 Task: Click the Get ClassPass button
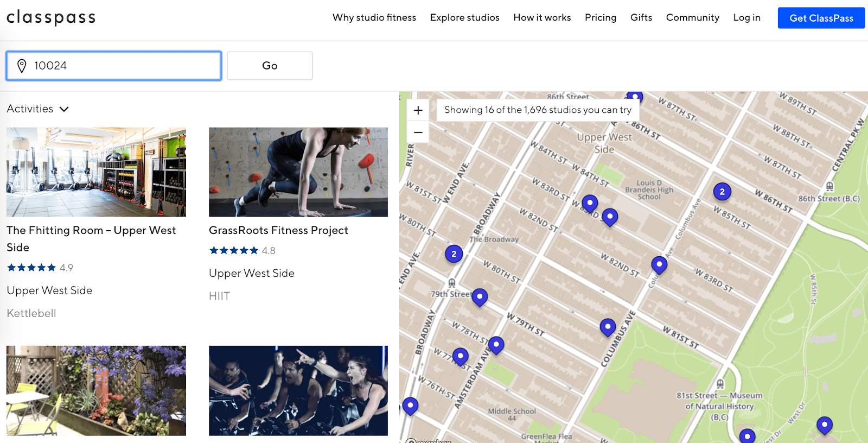click(x=821, y=18)
